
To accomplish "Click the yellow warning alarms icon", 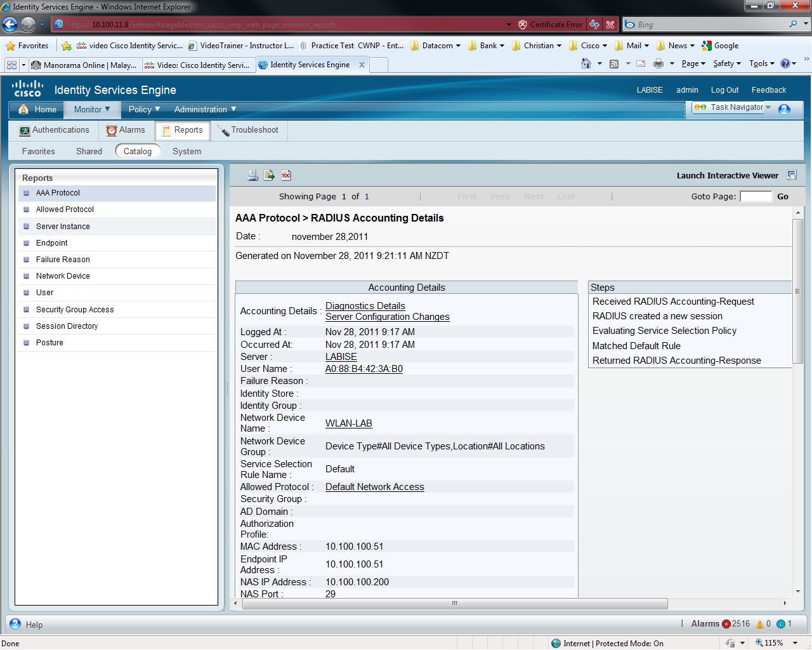I will 759,624.
